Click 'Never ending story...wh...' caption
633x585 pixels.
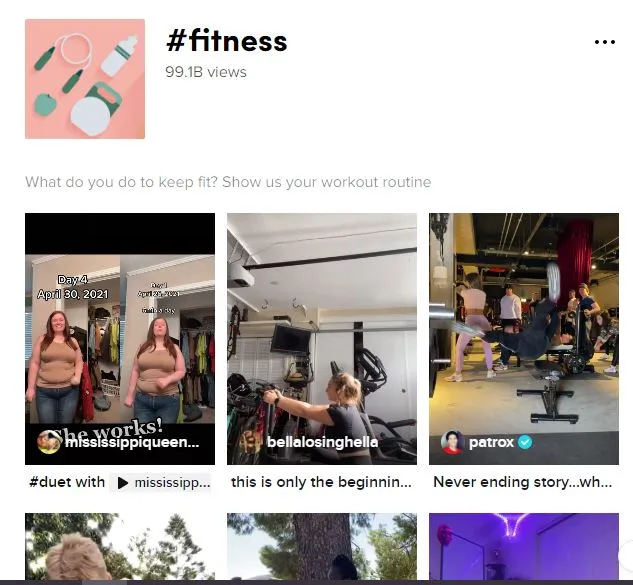522,482
